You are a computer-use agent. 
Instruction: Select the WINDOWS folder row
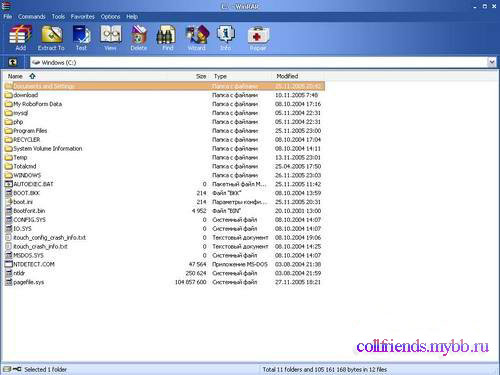[164, 175]
